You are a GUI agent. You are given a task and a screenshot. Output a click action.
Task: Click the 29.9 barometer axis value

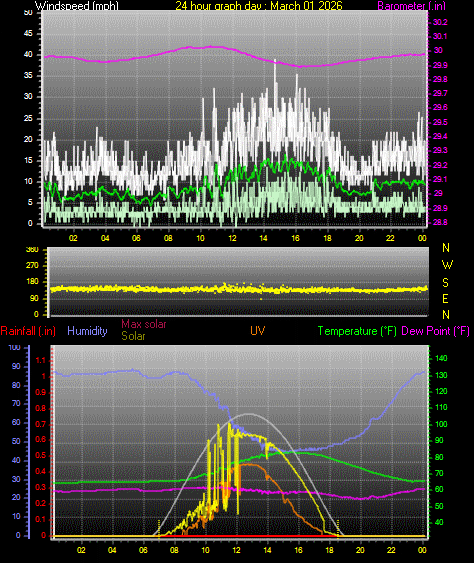tap(440, 65)
